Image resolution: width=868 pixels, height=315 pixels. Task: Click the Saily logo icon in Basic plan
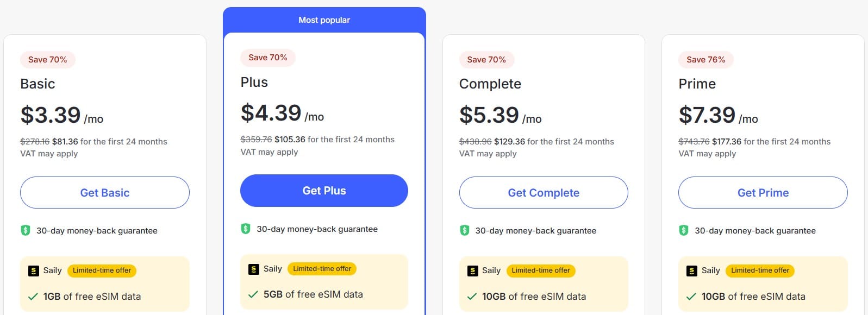(34, 270)
